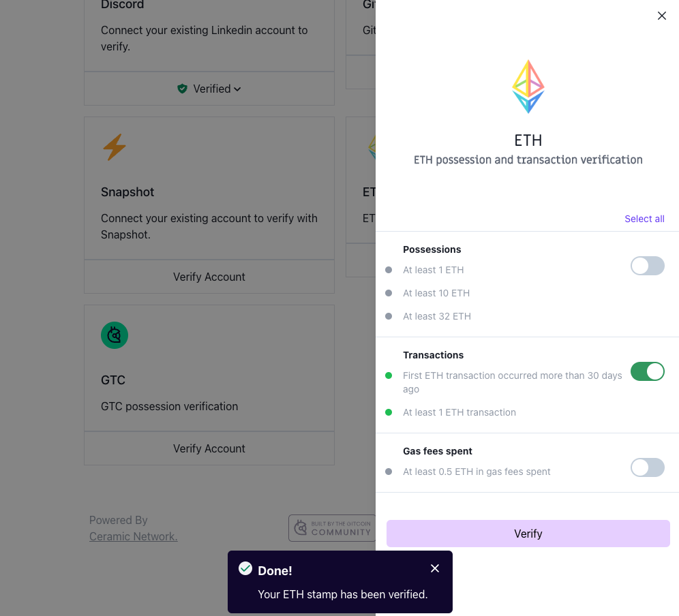Image resolution: width=679 pixels, height=616 pixels.
Task: Expand the Discord Verified dropdown chevron
Action: (237, 89)
